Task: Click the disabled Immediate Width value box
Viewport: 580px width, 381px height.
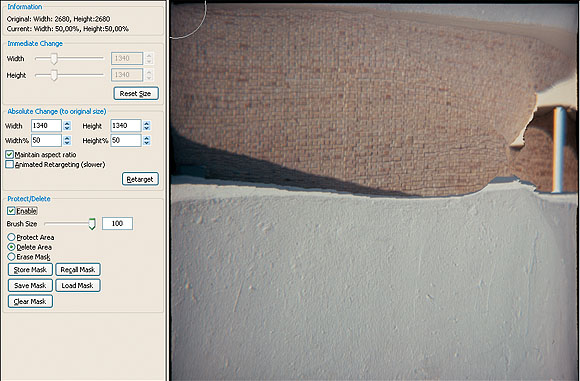Action: point(127,58)
